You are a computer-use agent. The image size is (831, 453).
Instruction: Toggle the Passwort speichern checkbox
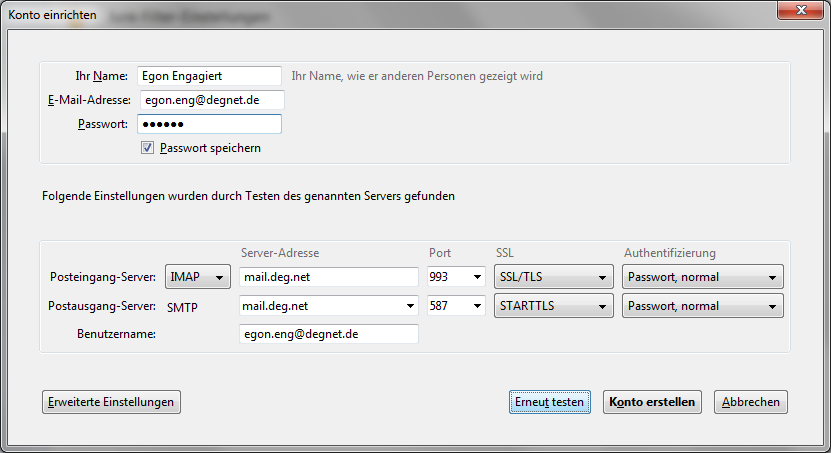(x=148, y=148)
